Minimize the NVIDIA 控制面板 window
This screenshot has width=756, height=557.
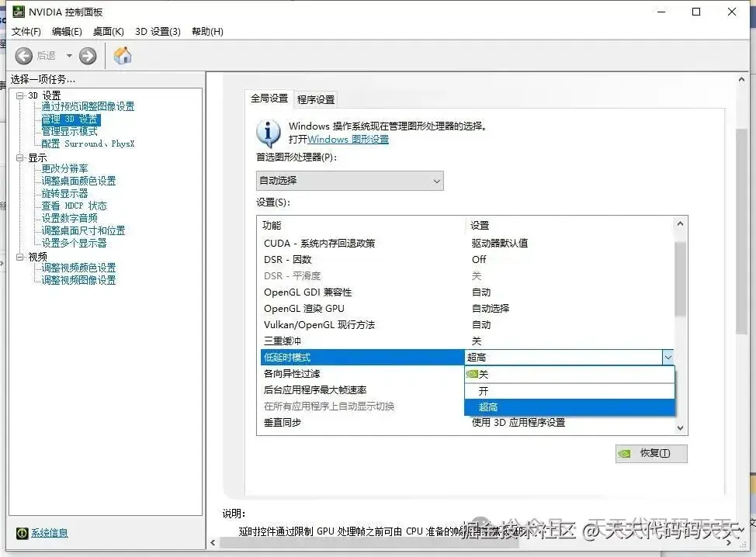tap(661, 12)
